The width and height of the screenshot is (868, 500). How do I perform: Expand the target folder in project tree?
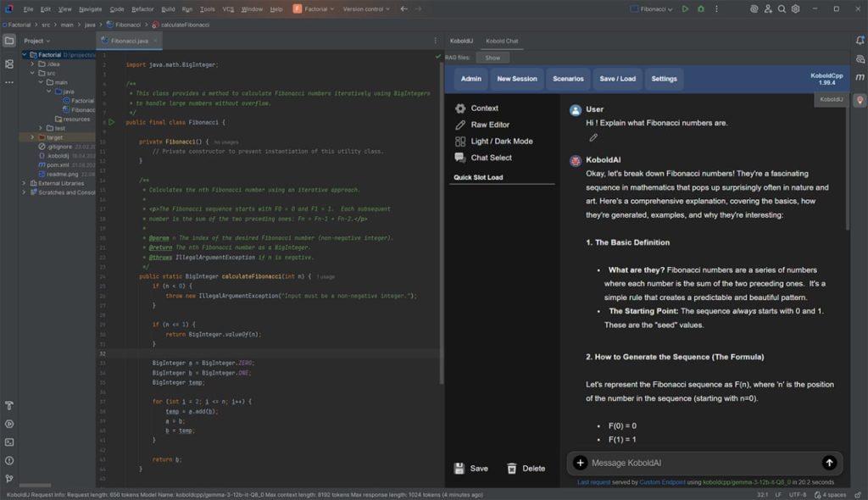coord(32,137)
